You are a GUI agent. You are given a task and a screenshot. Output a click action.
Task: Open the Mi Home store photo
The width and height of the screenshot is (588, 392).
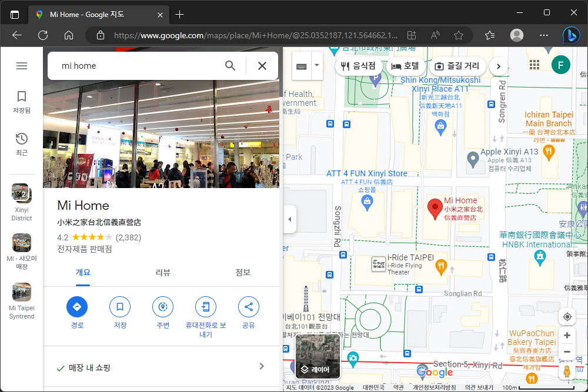point(161,134)
